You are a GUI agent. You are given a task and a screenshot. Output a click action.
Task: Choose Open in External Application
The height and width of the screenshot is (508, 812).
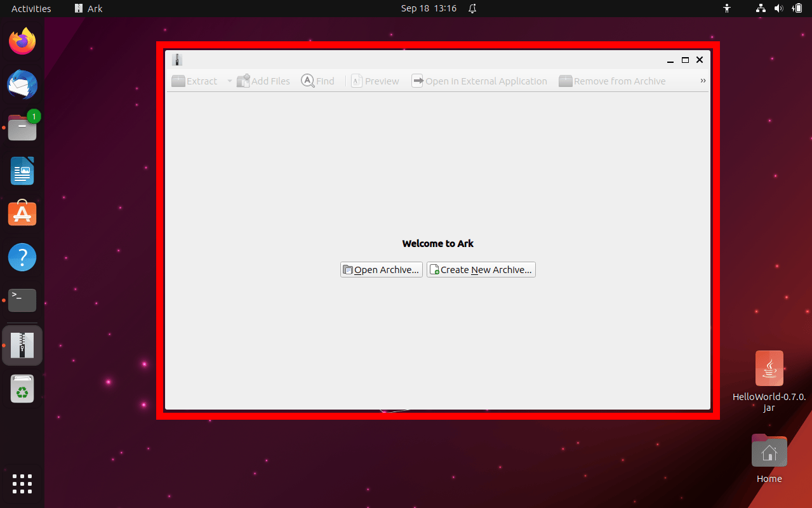479,81
